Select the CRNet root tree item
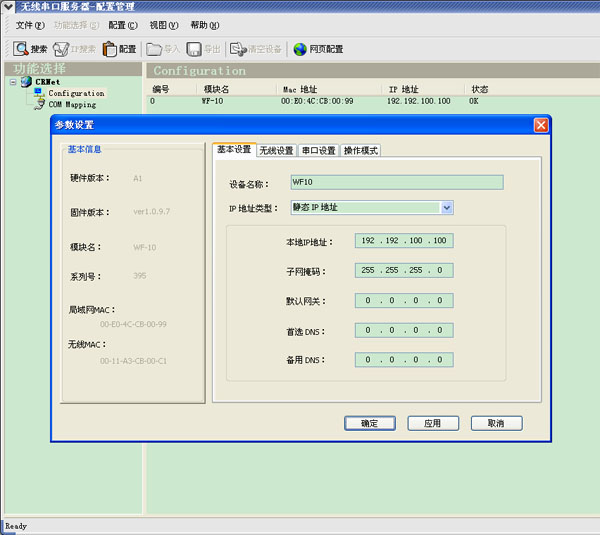 click(x=47, y=82)
